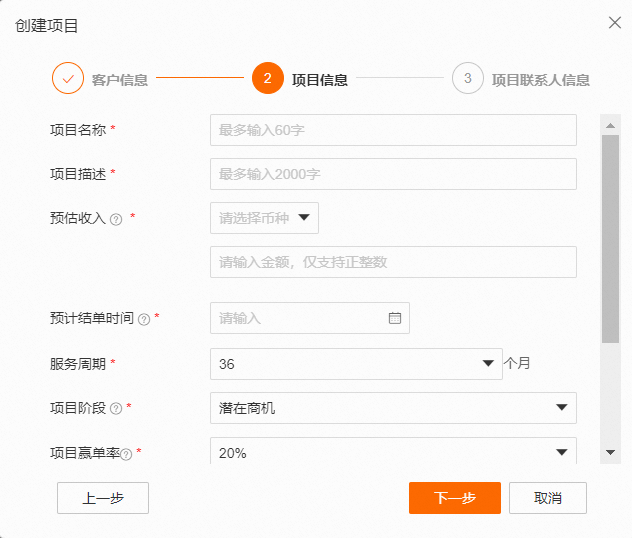Close the 创建项目 dialog

click(x=615, y=23)
